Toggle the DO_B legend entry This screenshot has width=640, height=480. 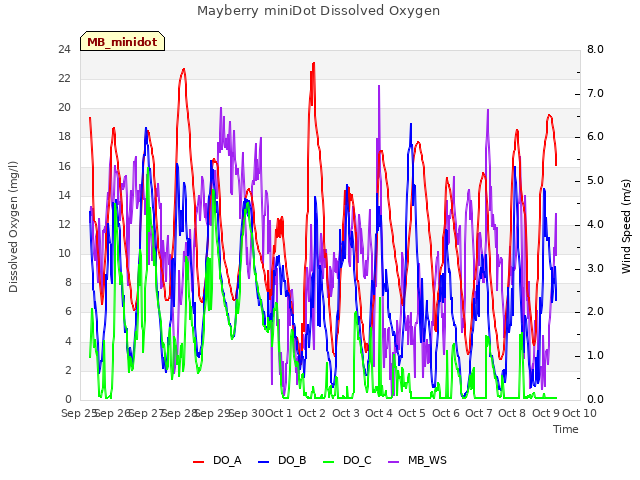pyautogui.click(x=282, y=460)
